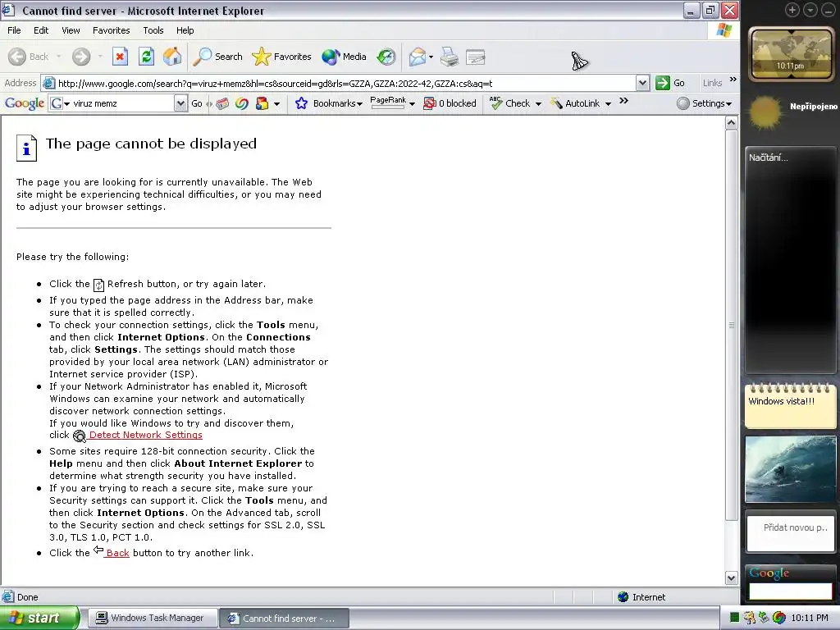This screenshot has height=630, width=840.
Task: Click the disabled Back navigation button
Action: point(29,57)
